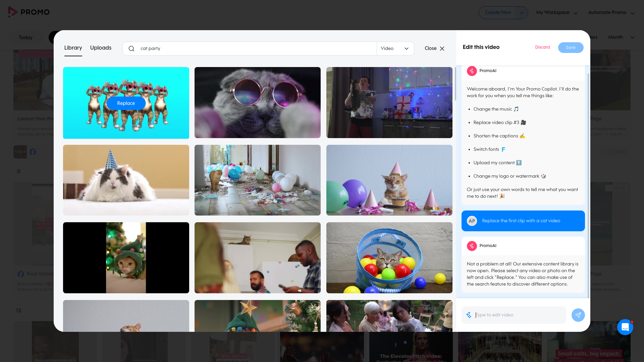Image resolution: width=644 pixels, height=362 pixels.
Task: Click the PromoAI avatar in the last reply
Action: point(472,246)
